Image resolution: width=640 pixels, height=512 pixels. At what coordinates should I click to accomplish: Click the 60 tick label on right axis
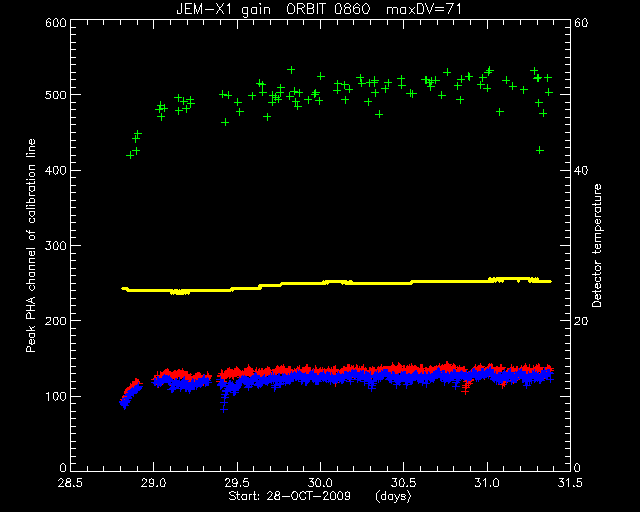(x=581, y=23)
